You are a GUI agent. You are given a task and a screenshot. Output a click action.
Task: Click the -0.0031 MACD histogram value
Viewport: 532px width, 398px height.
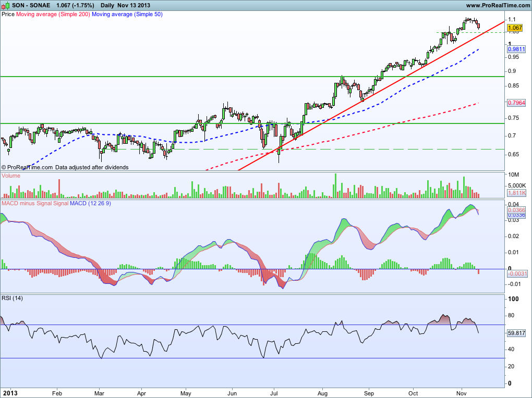(x=517, y=273)
